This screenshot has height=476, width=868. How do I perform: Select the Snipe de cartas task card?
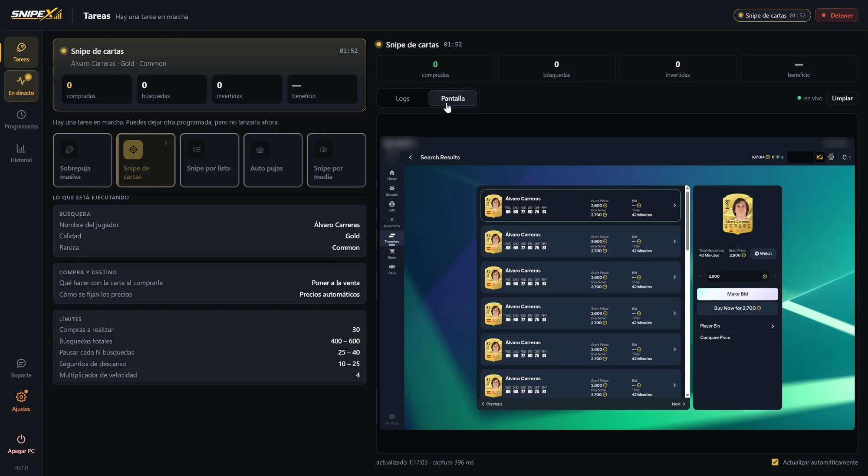point(146,160)
